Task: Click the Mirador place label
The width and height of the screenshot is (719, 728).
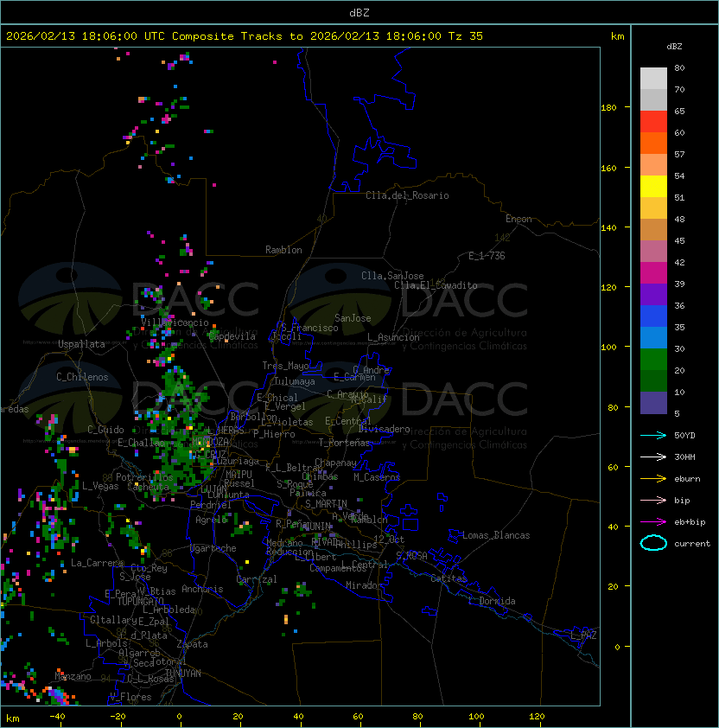Action: [x=364, y=585]
